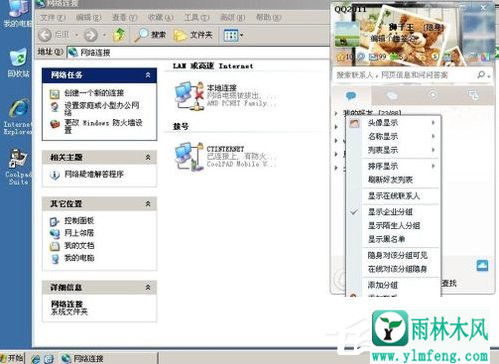Open the Search magnifier in toolbar
Screen dimensions: 499x364
point(142,35)
